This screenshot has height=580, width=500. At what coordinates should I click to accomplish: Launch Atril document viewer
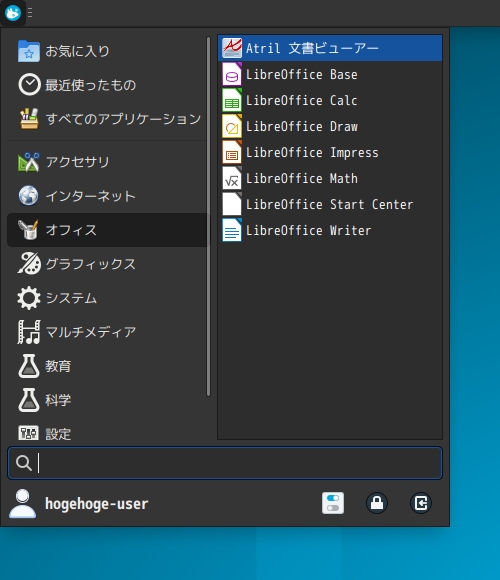click(330, 48)
